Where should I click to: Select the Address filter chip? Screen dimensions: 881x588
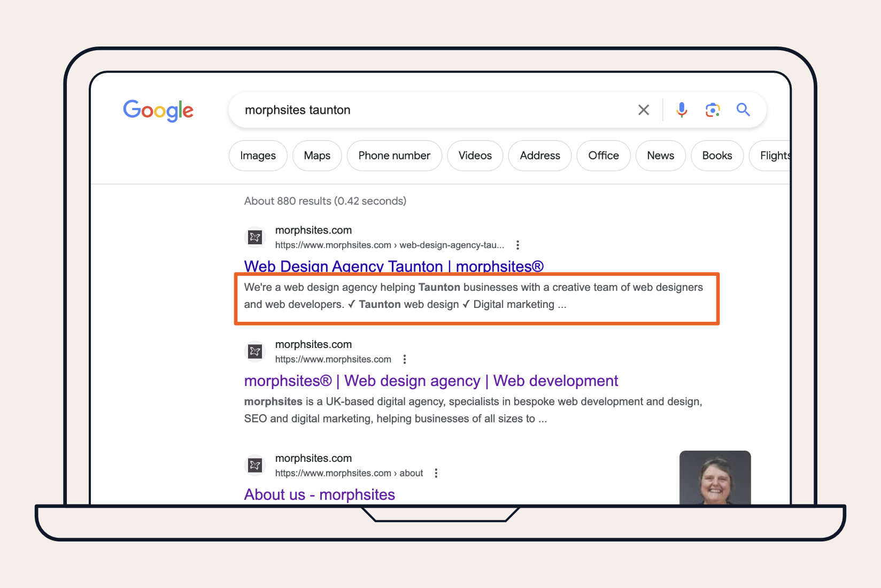[x=540, y=156]
